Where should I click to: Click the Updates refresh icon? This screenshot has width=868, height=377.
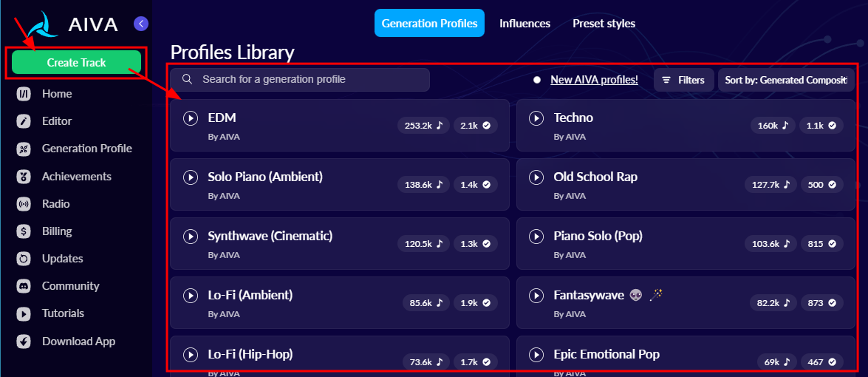[x=23, y=259]
